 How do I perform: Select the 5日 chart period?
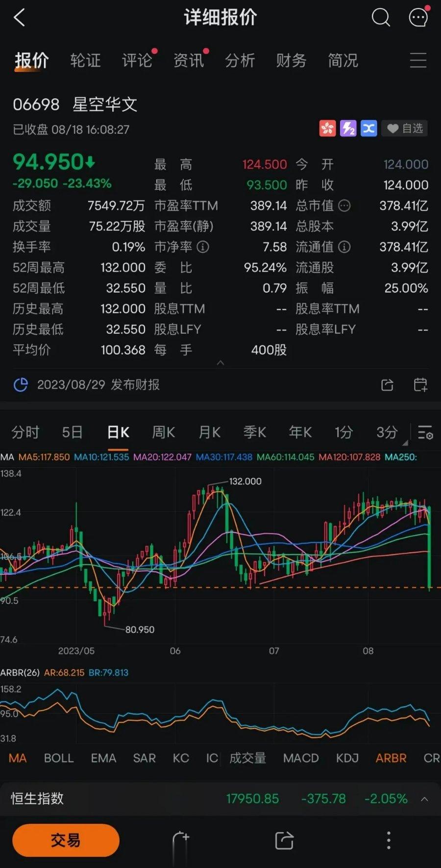tap(72, 432)
